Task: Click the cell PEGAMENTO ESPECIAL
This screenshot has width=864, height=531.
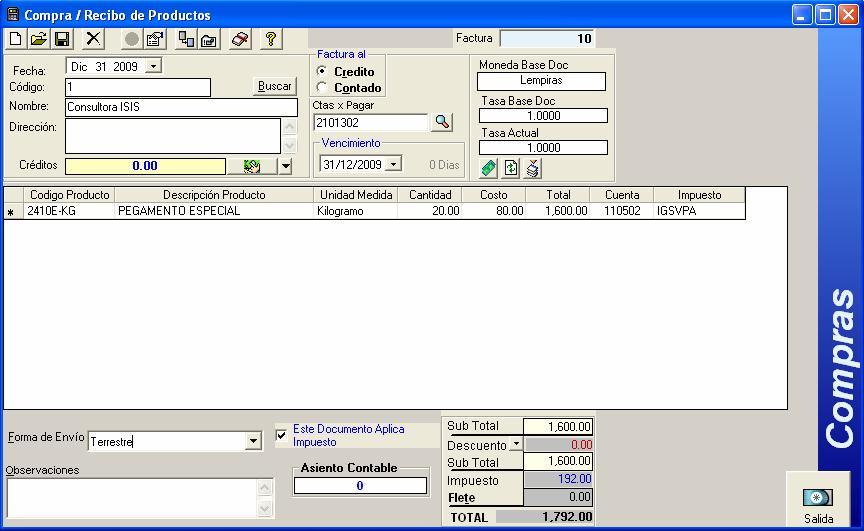Action: [214, 211]
